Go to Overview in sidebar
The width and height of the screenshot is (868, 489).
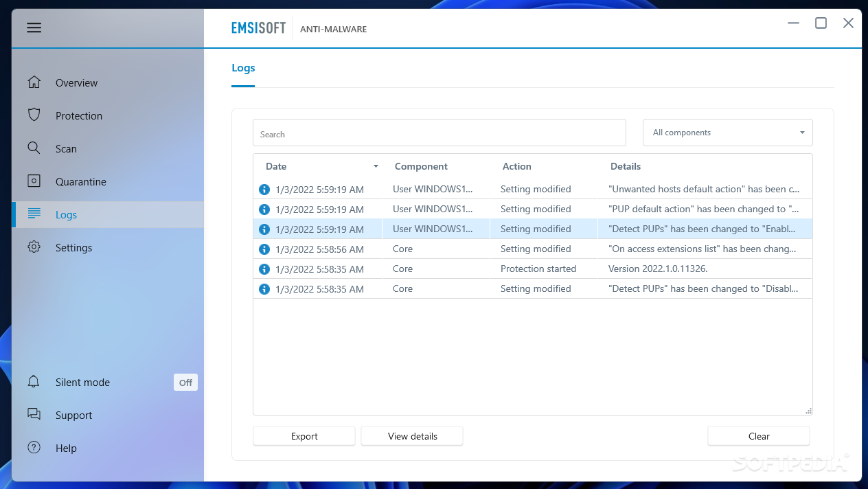(108, 82)
